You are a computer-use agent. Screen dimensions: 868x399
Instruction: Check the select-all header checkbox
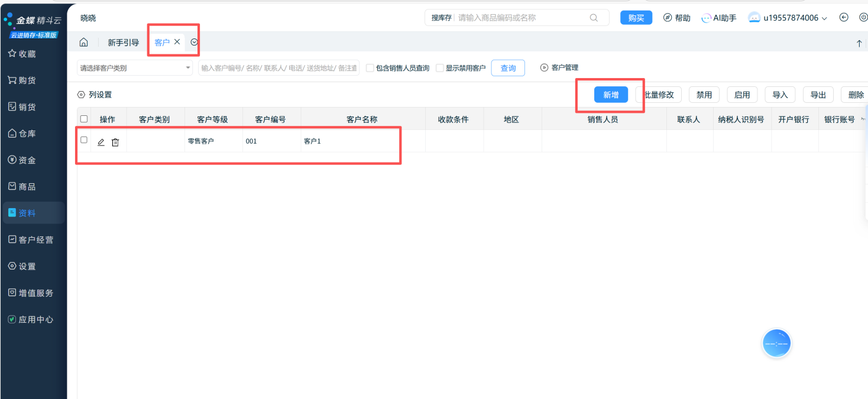tap(84, 119)
